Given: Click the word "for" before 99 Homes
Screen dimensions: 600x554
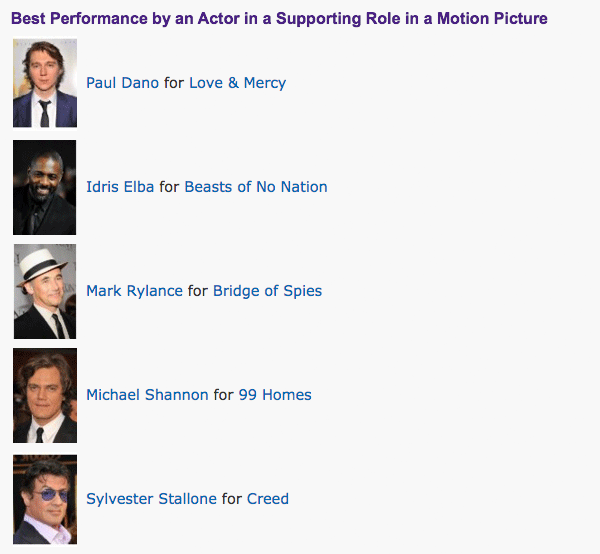Looking at the screenshot, I should click(224, 395).
